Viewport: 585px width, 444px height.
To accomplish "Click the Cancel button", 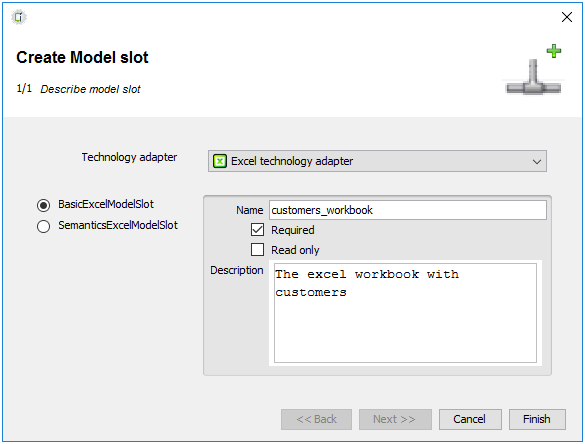I will coord(470,419).
